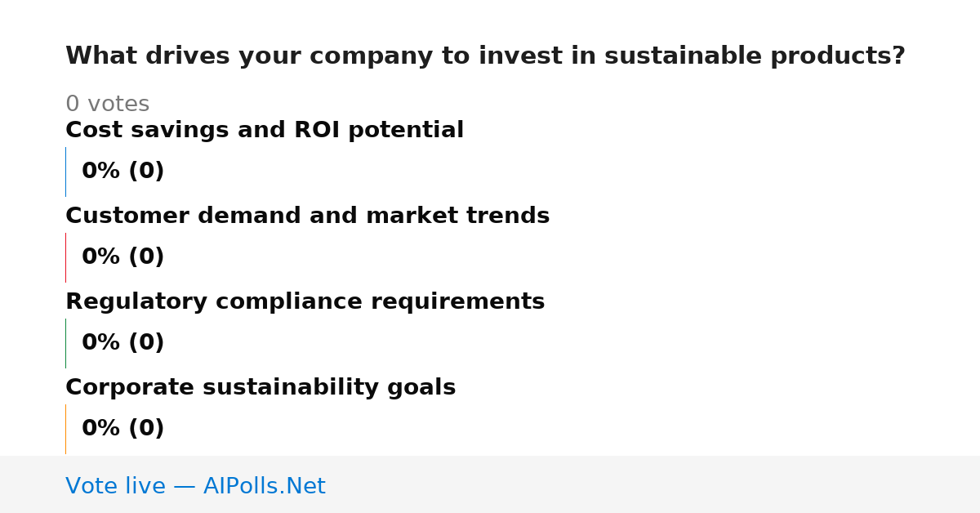
Task: Click the 0% (0) result for Customer demand
Action: [x=122, y=257]
